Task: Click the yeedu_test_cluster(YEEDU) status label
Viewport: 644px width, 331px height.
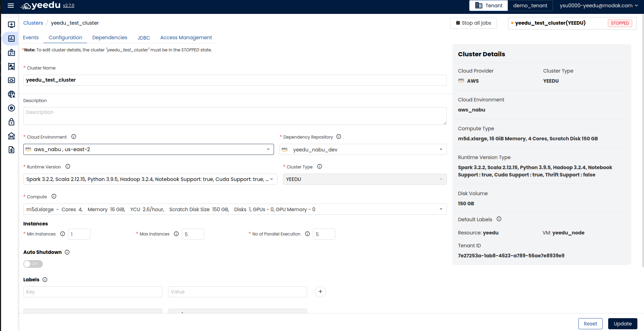Action: [550, 23]
